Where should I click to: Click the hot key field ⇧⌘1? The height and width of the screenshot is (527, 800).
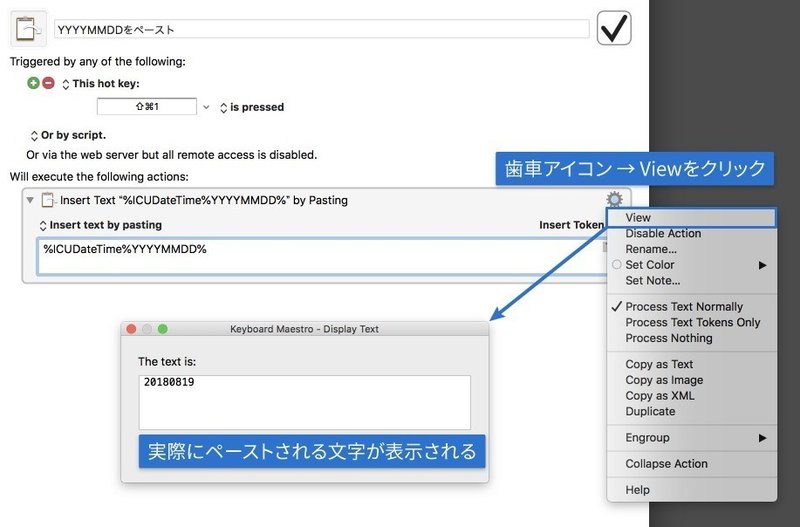(147, 107)
